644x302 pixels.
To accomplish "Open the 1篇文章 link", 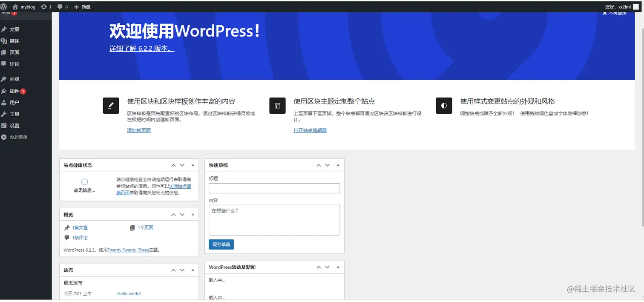I will pos(80,228).
